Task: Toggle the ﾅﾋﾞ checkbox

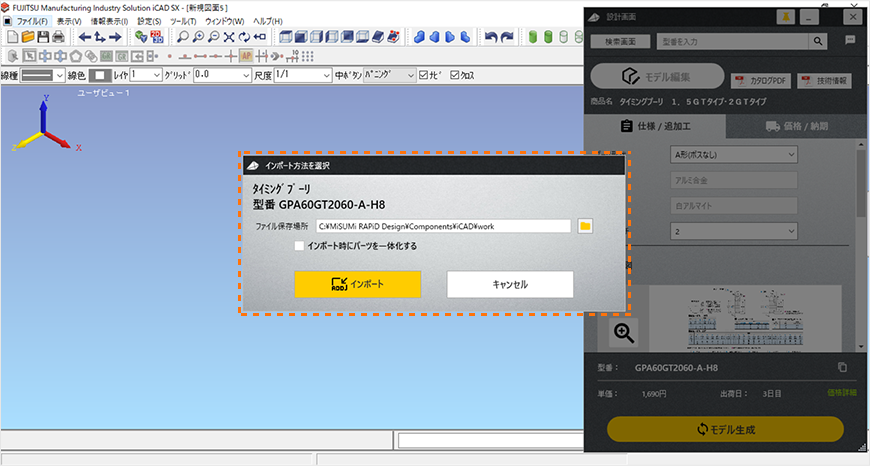Action: (x=425, y=75)
